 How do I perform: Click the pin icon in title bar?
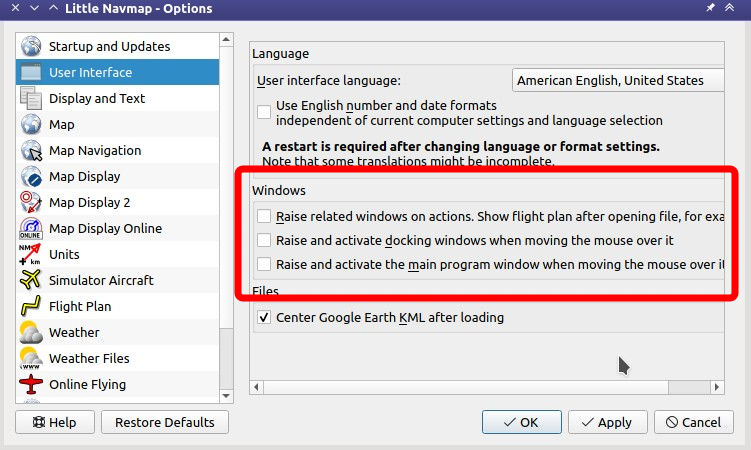pos(711,8)
